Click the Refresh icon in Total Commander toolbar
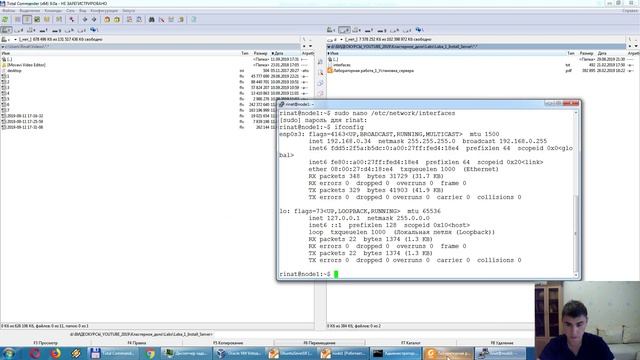640x360 pixels. pos(5,19)
